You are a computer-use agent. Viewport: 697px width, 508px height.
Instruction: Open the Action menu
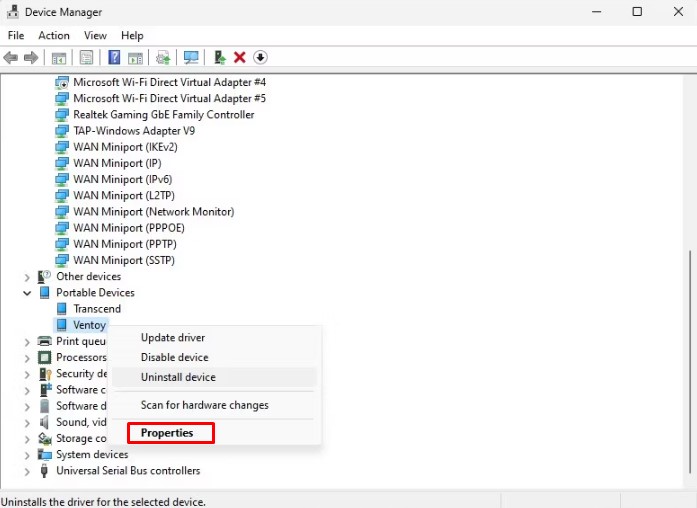(x=54, y=36)
